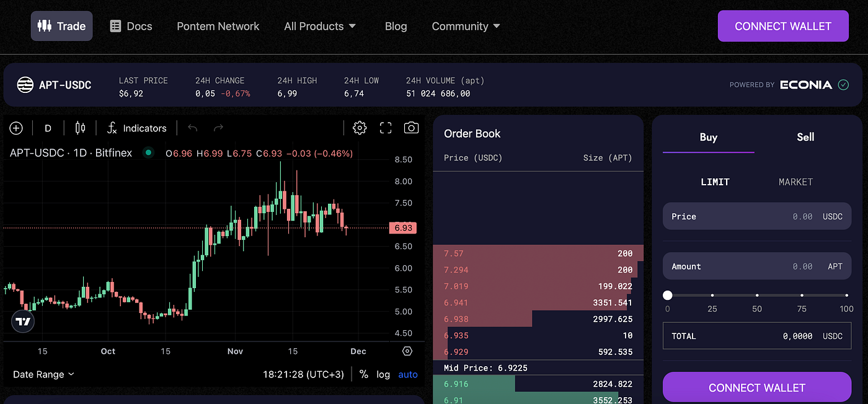Click the time axis settings icon

coord(407,351)
